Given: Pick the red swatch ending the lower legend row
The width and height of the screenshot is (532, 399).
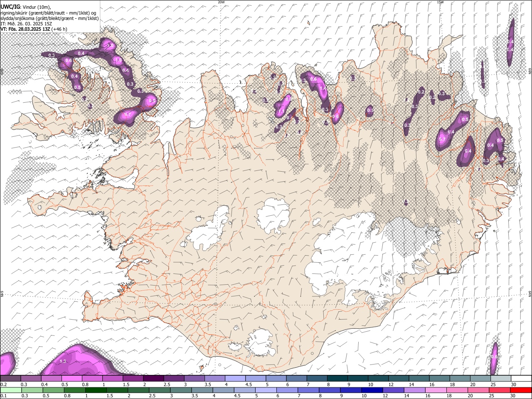Looking at the screenshot, I should [x=521, y=390].
